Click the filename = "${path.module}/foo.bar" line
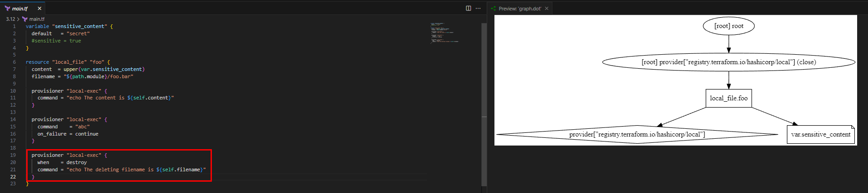The height and width of the screenshot is (193, 868). (x=82, y=76)
